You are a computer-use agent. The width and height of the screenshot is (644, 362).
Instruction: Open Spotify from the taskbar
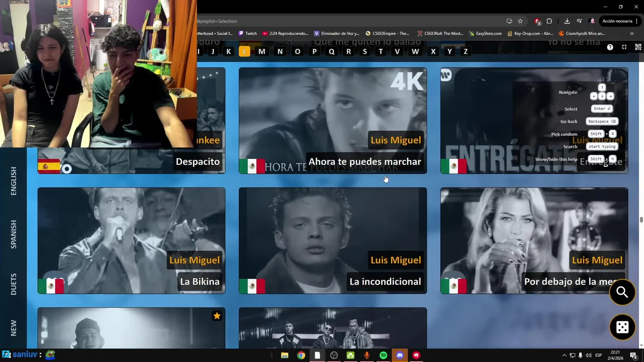pos(383,355)
